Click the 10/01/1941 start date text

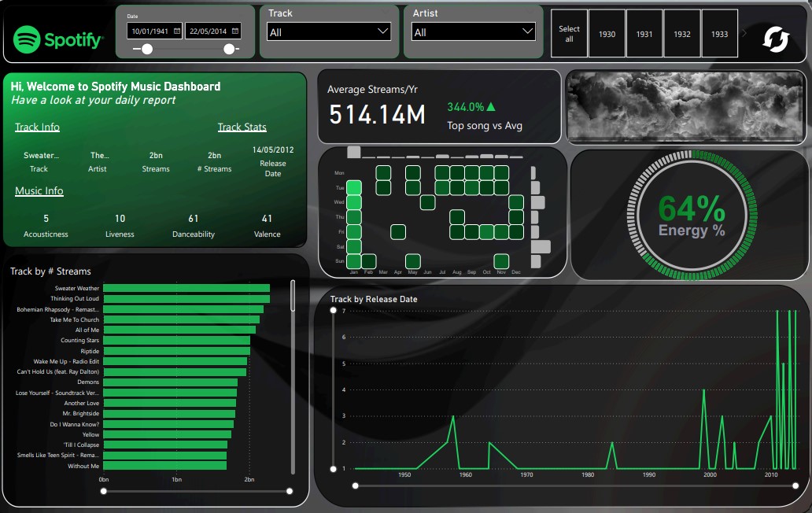(x=149, y=31)
